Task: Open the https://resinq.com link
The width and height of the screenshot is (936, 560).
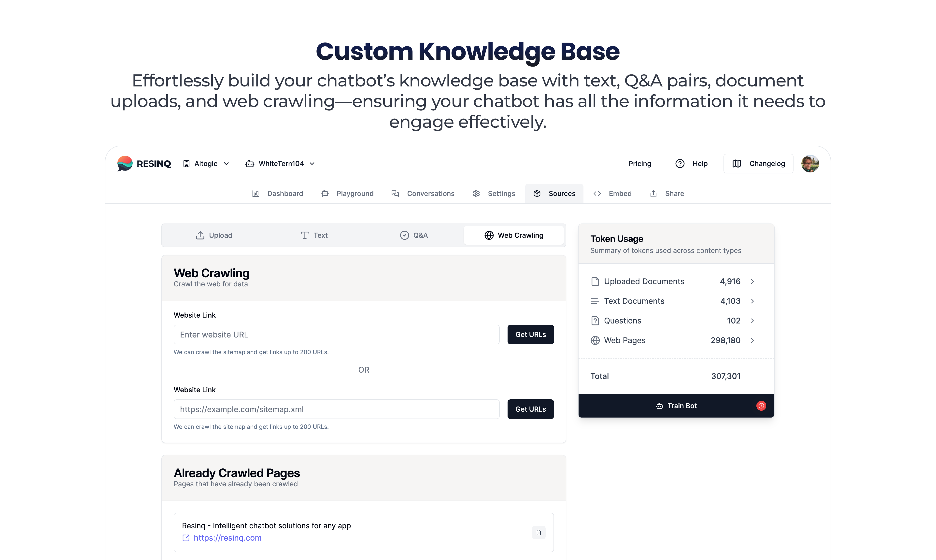Action: click(227, 538)
